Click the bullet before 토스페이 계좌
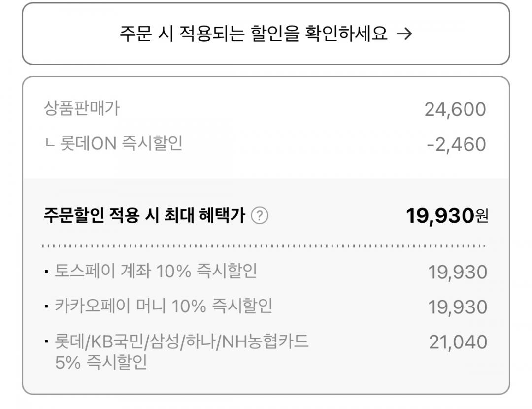The image size is (532, 409). click(46, 272)
